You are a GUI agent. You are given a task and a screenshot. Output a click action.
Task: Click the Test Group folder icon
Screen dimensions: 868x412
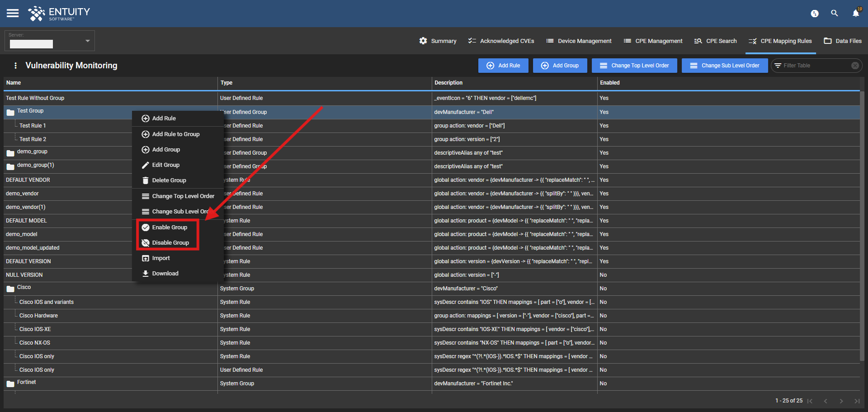pos(10,112)
